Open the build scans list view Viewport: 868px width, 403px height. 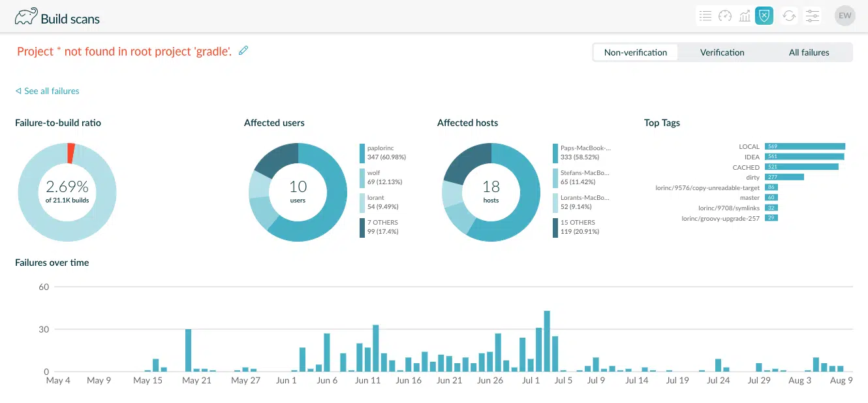705,15
